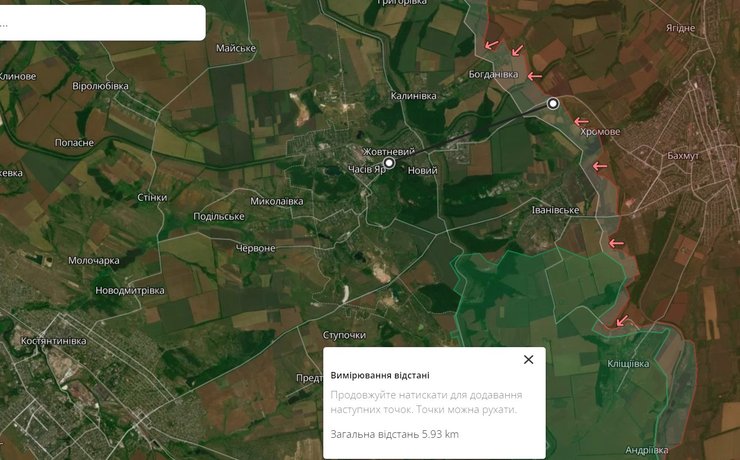Click the Миколаївка label on map
Image resolution: width=740 pixels, height=460 pixels.
point(276,201)
